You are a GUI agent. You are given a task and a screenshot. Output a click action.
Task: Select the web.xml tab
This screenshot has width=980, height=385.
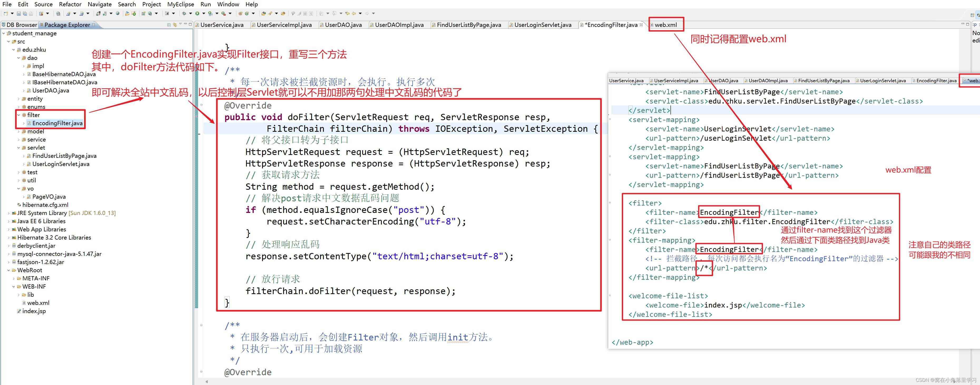point(666,25)
